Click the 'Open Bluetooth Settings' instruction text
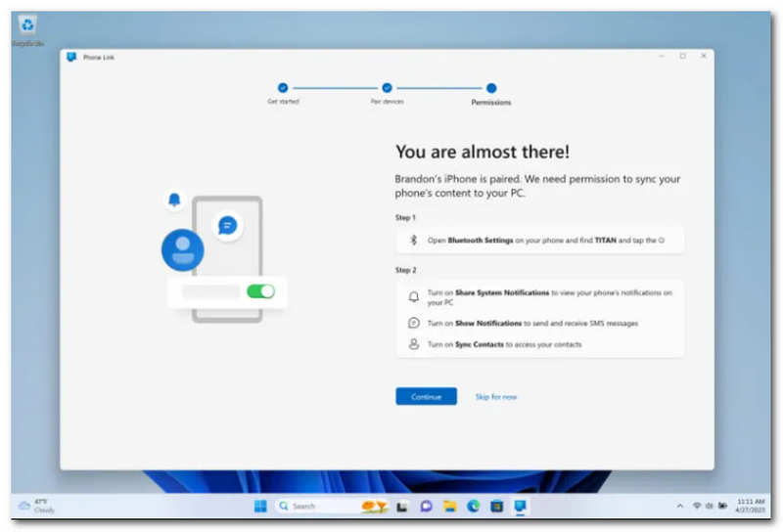 coord(546,240)
